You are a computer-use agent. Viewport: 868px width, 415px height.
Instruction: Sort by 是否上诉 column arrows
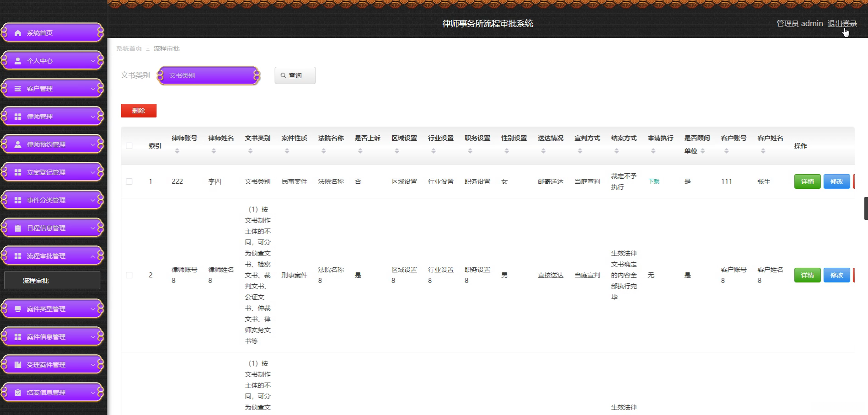360,151
